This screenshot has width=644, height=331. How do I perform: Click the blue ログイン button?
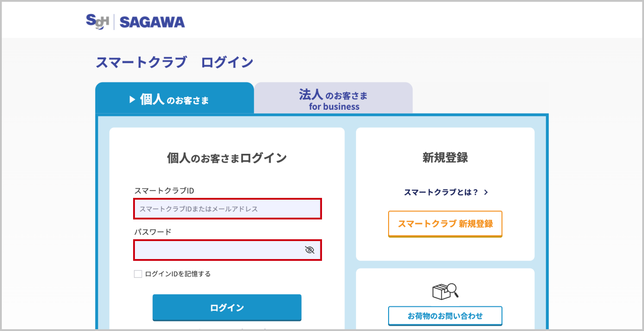227,308
